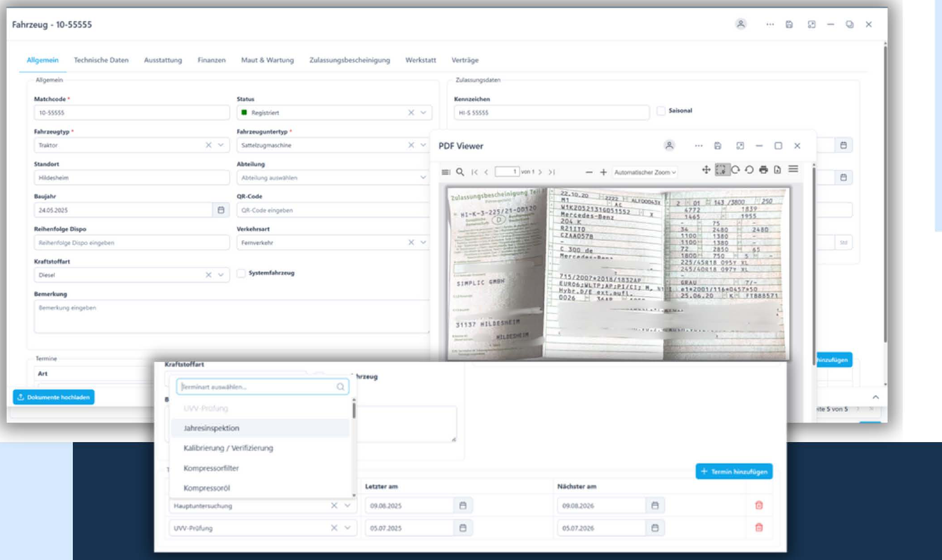Click the Dokumente hochladen button
The image size is (942, 560).
[x=54, y=397]
